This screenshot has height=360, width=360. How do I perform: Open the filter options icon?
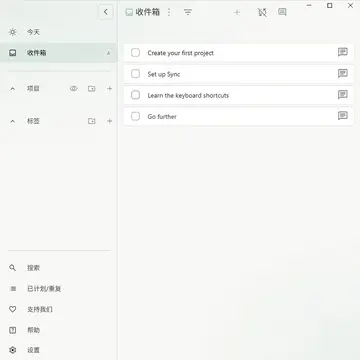coord(188,12)
